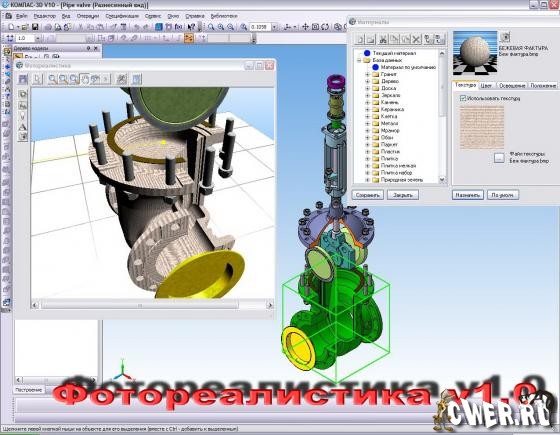The height and width of the screenshot is (435, 560).
Task: Pin the Дерево модели panel
Action: [88, 48]
